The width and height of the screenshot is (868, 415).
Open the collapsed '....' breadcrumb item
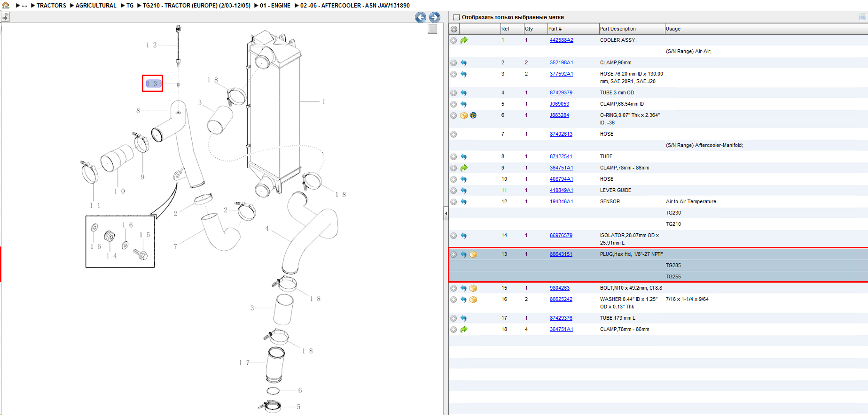coord(24,6)
